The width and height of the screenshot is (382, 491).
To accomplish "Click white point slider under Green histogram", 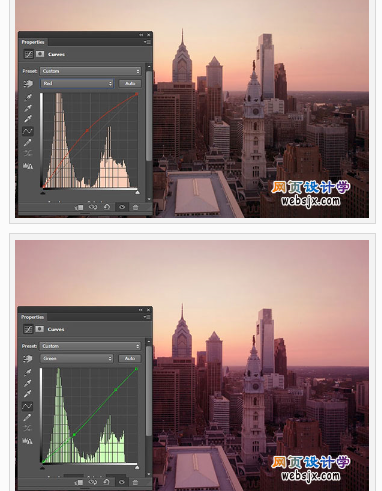I will point(137,468).
